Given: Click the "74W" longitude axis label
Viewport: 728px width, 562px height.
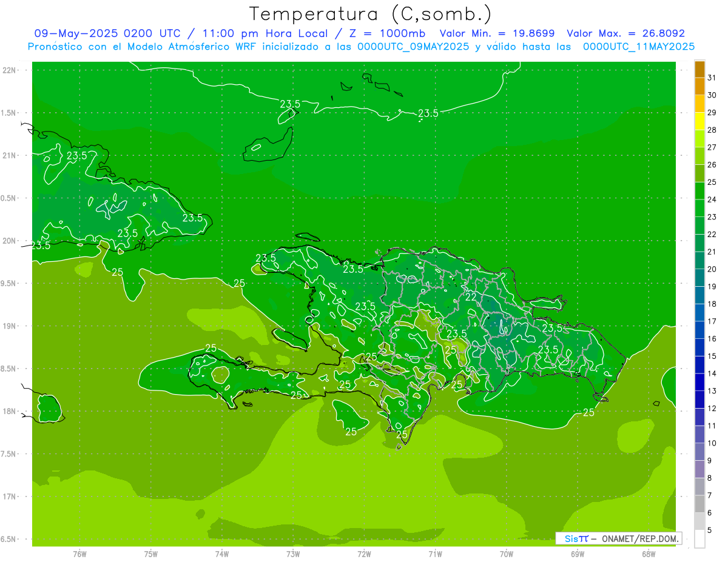Looking at the screenshot, I should 221,554.
